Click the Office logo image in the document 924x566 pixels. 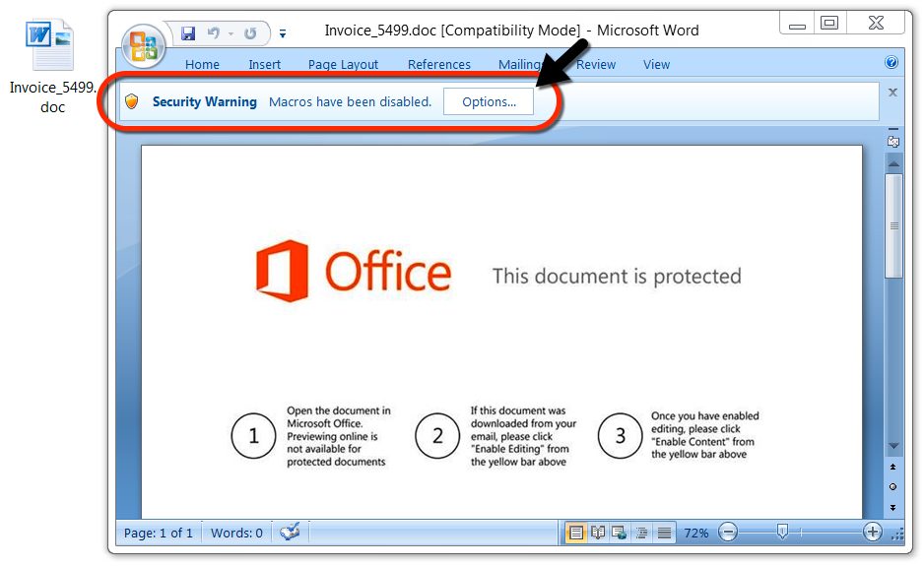pyautogui.click(x=354, y=271)
